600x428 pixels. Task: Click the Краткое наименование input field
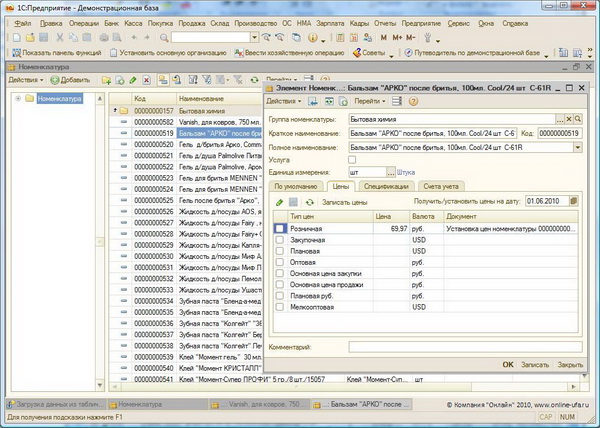tap(433, 133)
